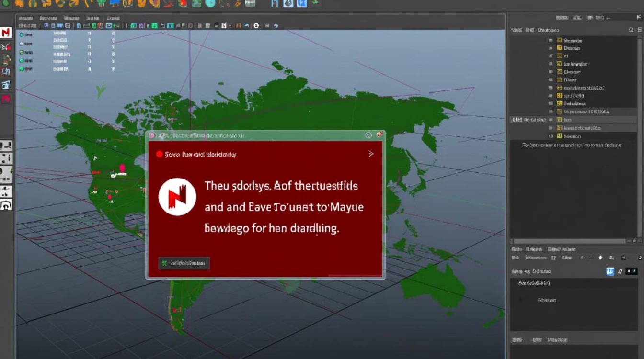Image resolution: width=644 pixels, height=359 pixels.
Task: Click the arrow chevron in the dialog header
Action: pyautogui.click(x=370, y=154)
